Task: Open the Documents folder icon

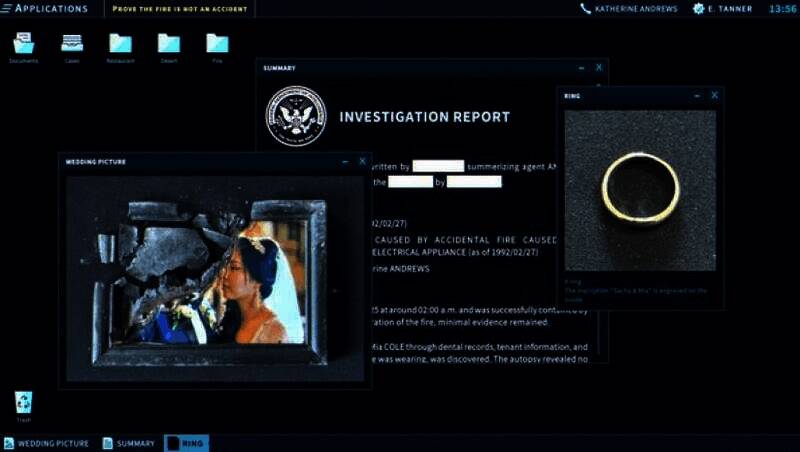Action: click(x=23, y=44)
